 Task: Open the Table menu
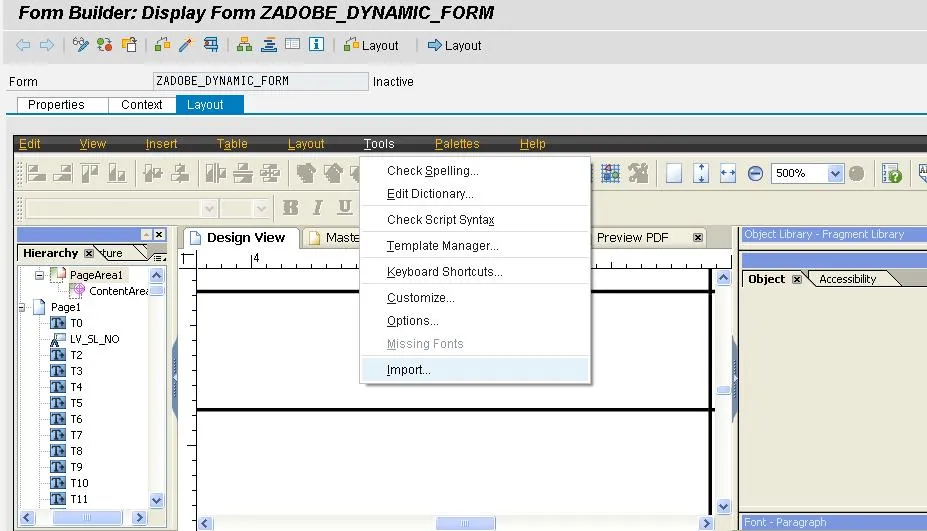(x=232, y=144)
